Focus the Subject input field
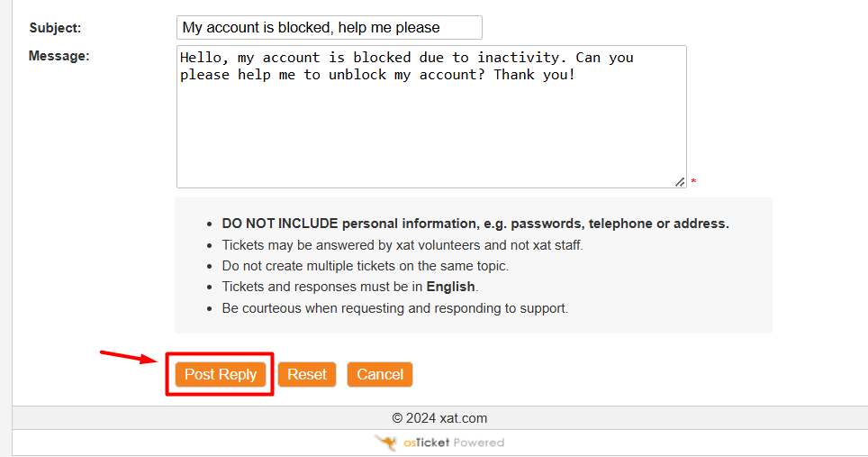868x457 pixels. pos(329,27)
